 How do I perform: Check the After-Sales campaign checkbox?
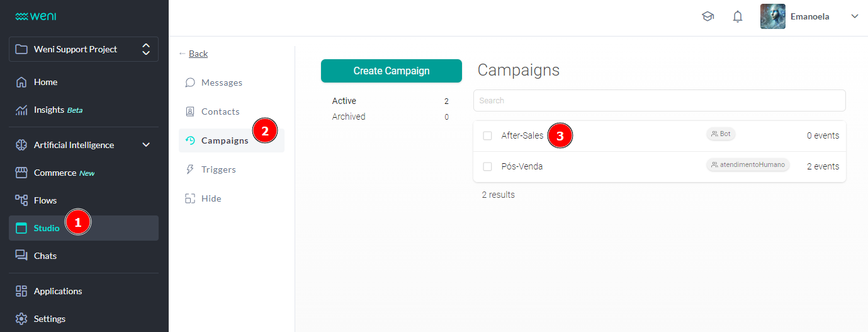click(487, 135)
